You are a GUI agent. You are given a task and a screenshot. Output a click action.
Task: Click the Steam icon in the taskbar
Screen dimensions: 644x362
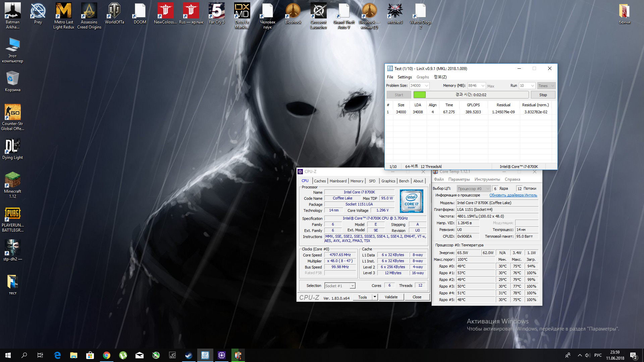189,355
